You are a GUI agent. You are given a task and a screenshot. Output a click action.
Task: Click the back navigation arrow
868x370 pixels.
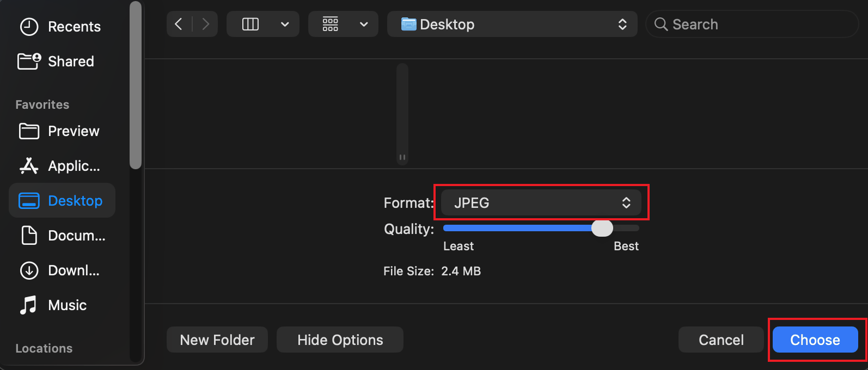(179, 24)
